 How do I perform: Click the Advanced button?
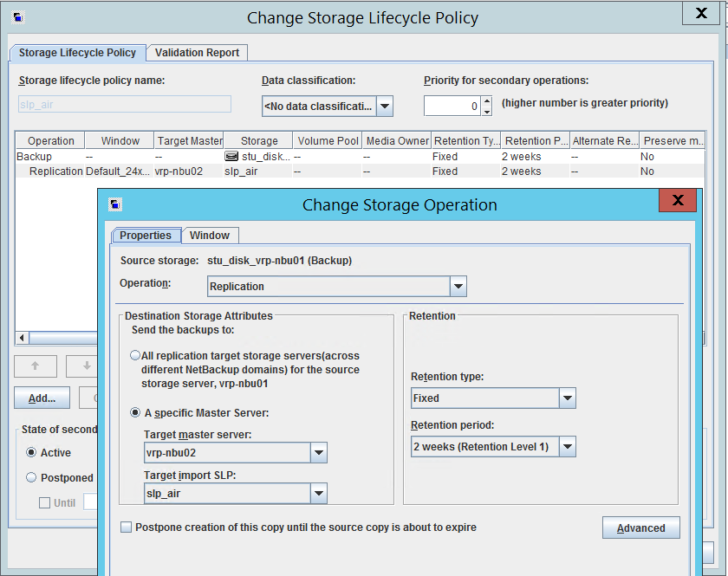click(x=640, y=527)
